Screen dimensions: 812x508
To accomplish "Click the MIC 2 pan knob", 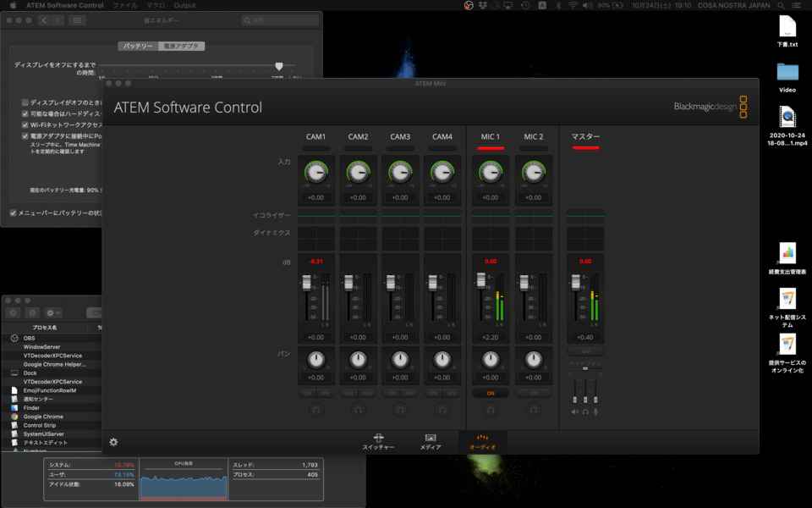I will pyautogui.click(x=533, y=359).
